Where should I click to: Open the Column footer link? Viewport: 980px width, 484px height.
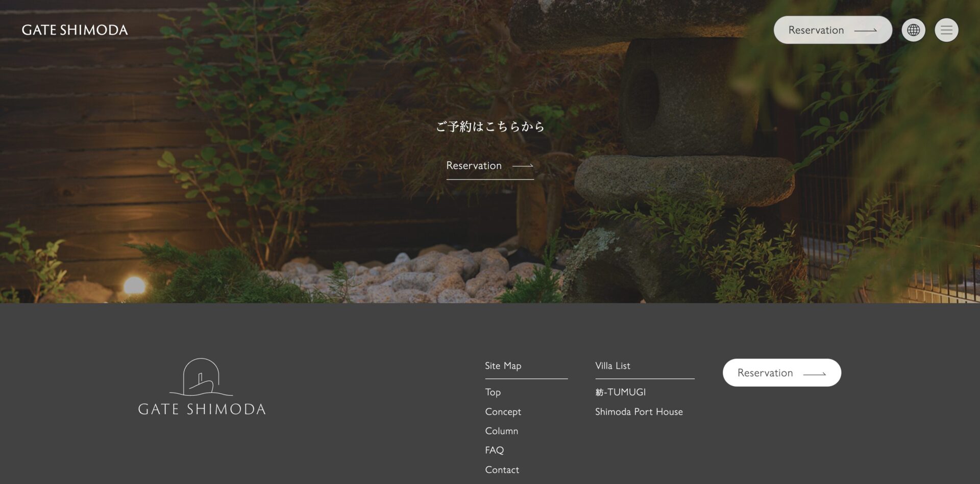pos(501,431)
